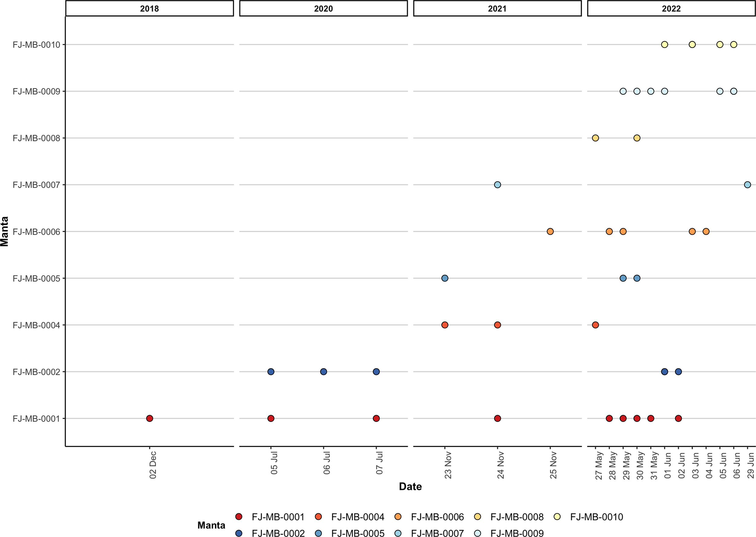Select the FJ-MB-0004 y-axis label
Viewport: 756px width, 537px height.
click(x=36, y=325)
